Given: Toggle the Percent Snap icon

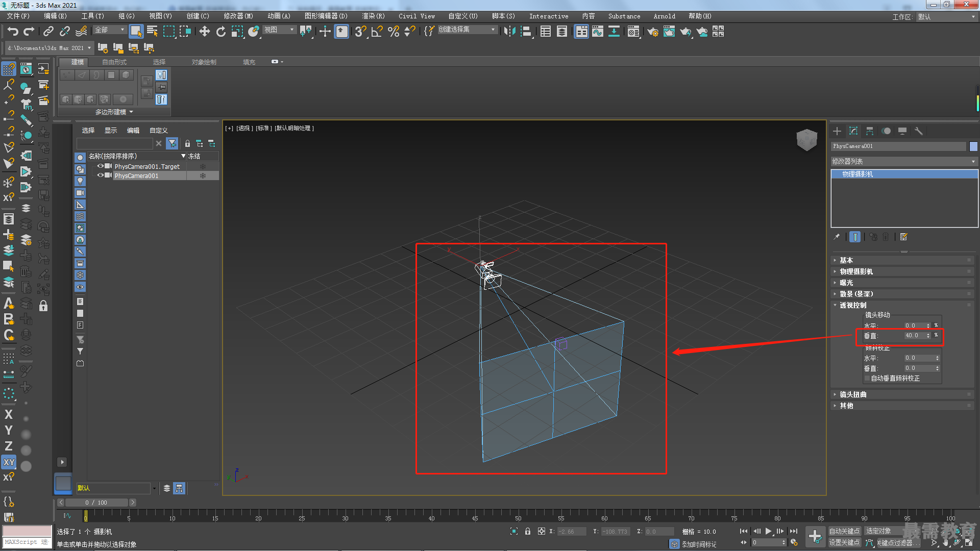Looking at the screenshot, I should click(394, 32).
